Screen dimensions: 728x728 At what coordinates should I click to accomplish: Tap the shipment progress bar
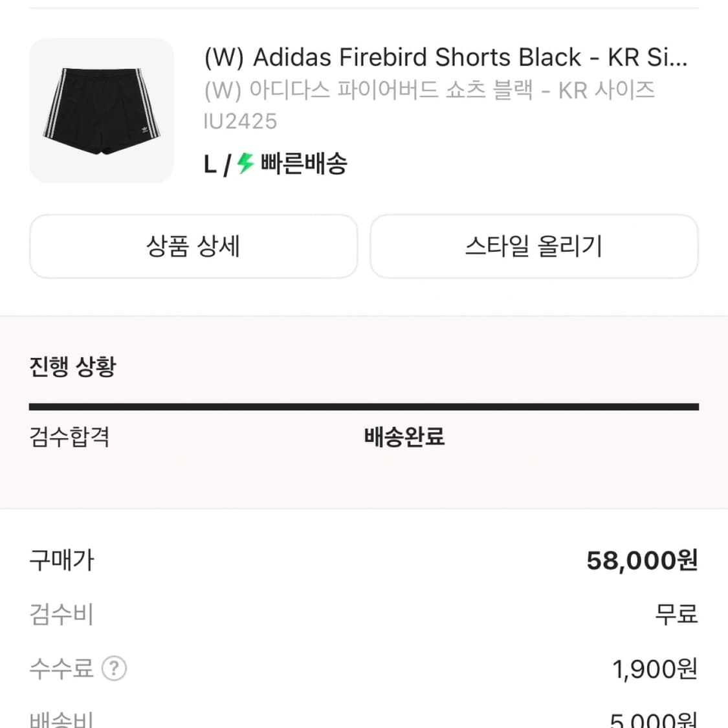pos(364,406)
